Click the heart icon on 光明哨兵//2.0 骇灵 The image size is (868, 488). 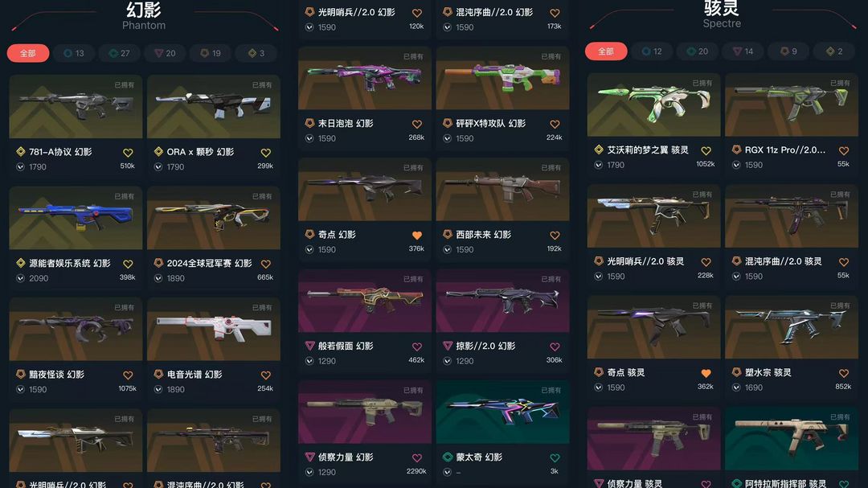706,262
